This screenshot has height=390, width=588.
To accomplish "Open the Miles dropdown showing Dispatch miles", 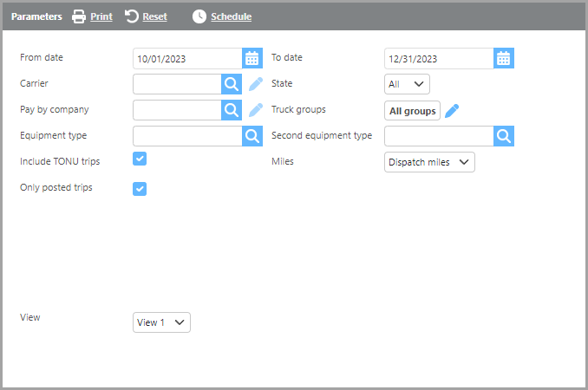I will 429,162.
